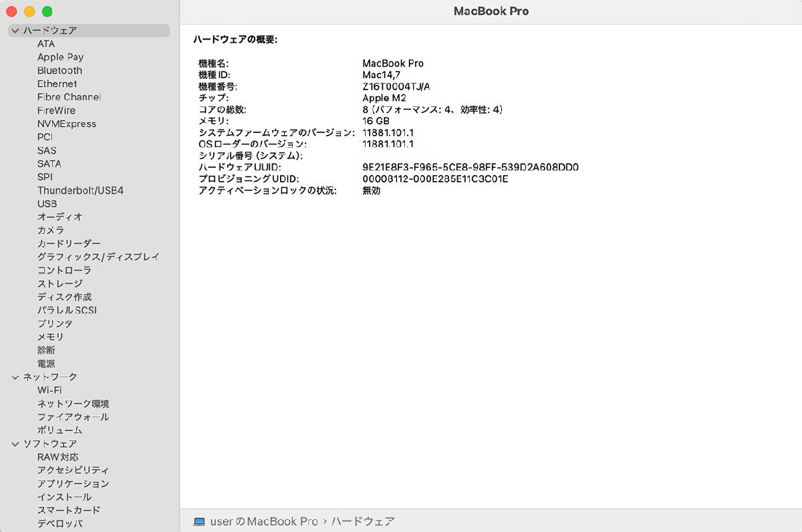The height and width of the screenshot is (532, 802).
Task: Select SAS in the sidebar
Action: 47,150
